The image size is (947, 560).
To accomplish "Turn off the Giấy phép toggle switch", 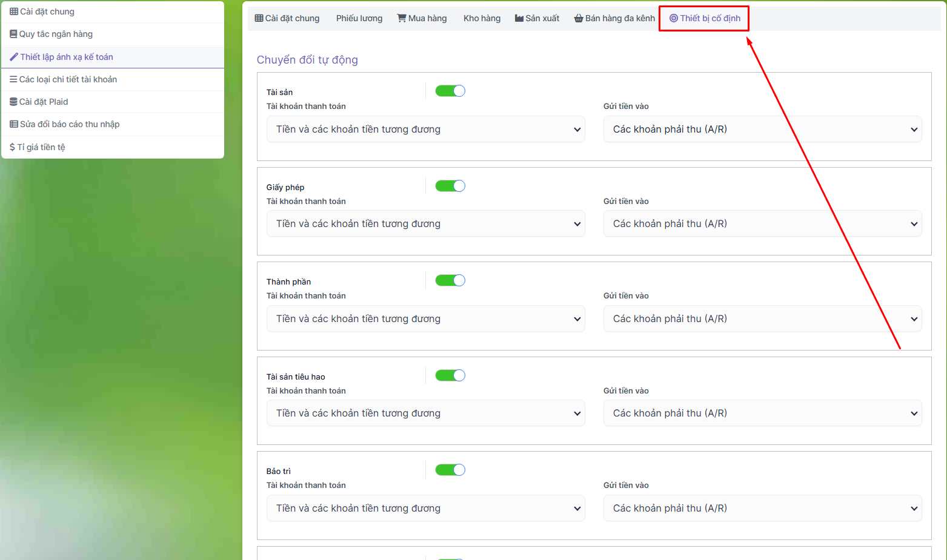I will click(x=450, y=186).
